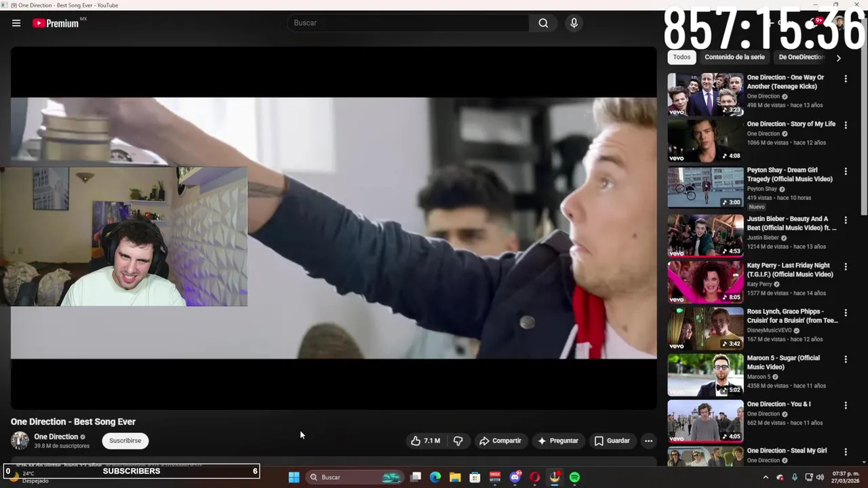868x488 pixels.
Task: Open the video titled One Direction - Steal My Girl
Action: [787, 451]
